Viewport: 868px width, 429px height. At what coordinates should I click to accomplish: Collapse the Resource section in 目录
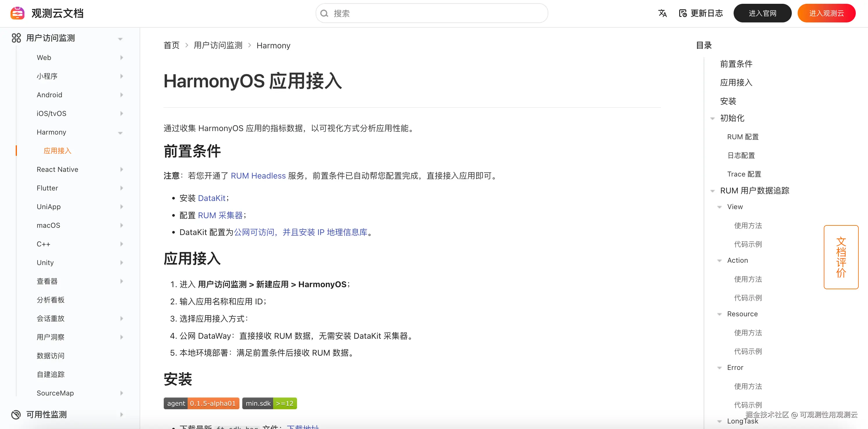719,314
